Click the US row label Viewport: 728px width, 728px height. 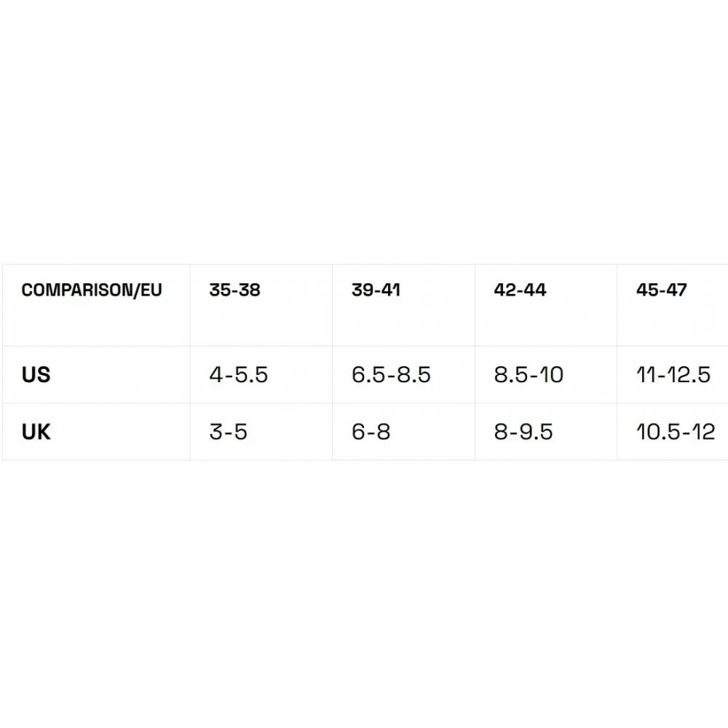pyautogui.click(x=36, y=375)
